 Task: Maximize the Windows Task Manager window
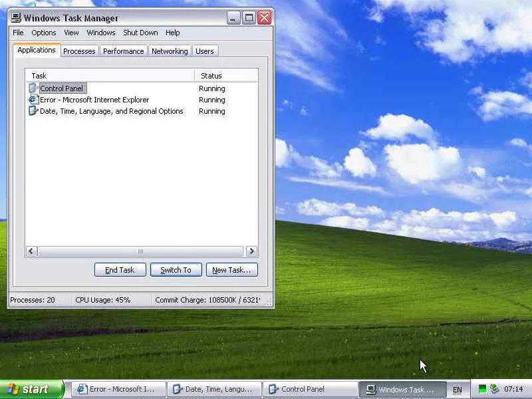pyautogui.click(x=249, y=18)
